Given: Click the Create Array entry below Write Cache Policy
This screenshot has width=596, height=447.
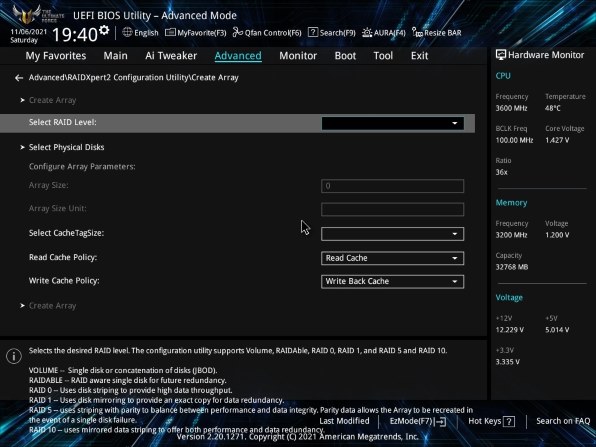Looking at the screenshot, I should coord(52,306).
